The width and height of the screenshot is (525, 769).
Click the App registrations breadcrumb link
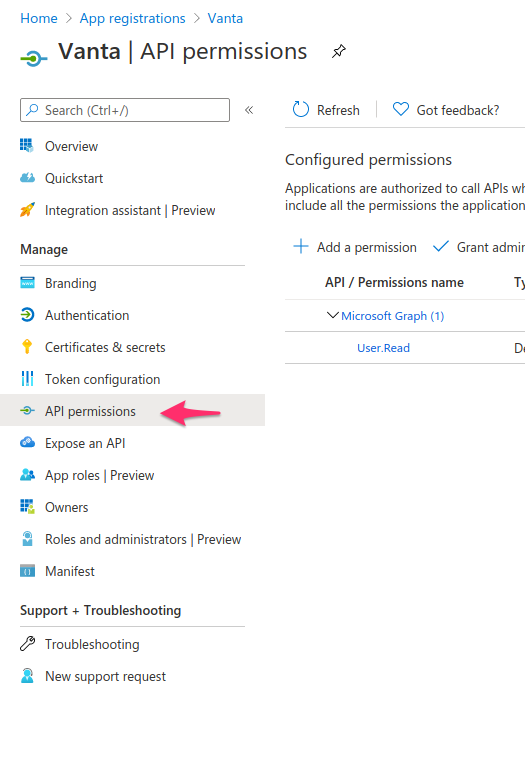132,18
